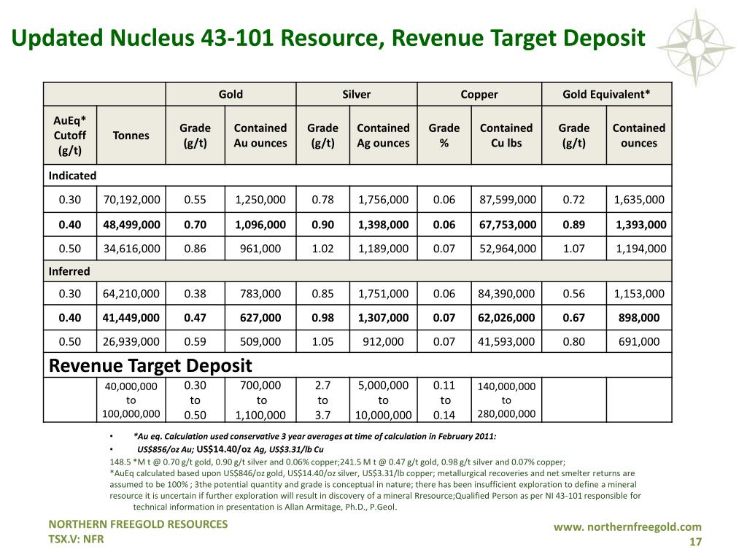Click the 'Gold' column group header

[231, 94]
